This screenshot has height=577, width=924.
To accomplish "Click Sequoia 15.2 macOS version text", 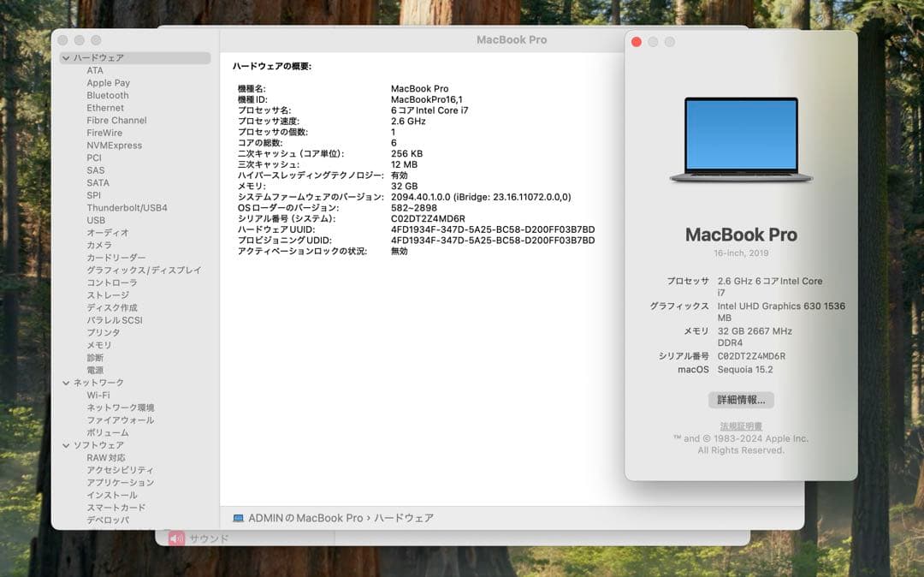I will [x=745, y=370].
